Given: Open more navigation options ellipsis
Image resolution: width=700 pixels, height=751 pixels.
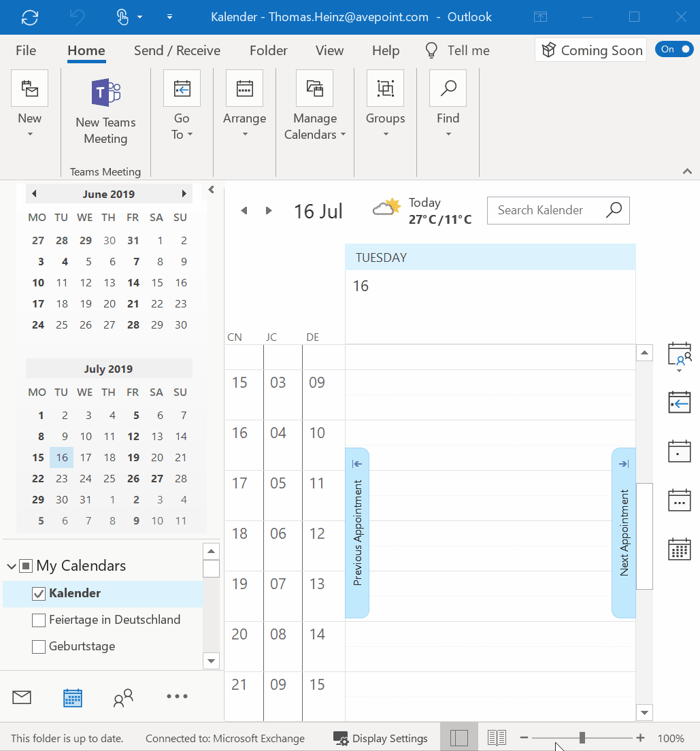Looking at the screenshot, I should click(178, 697).
